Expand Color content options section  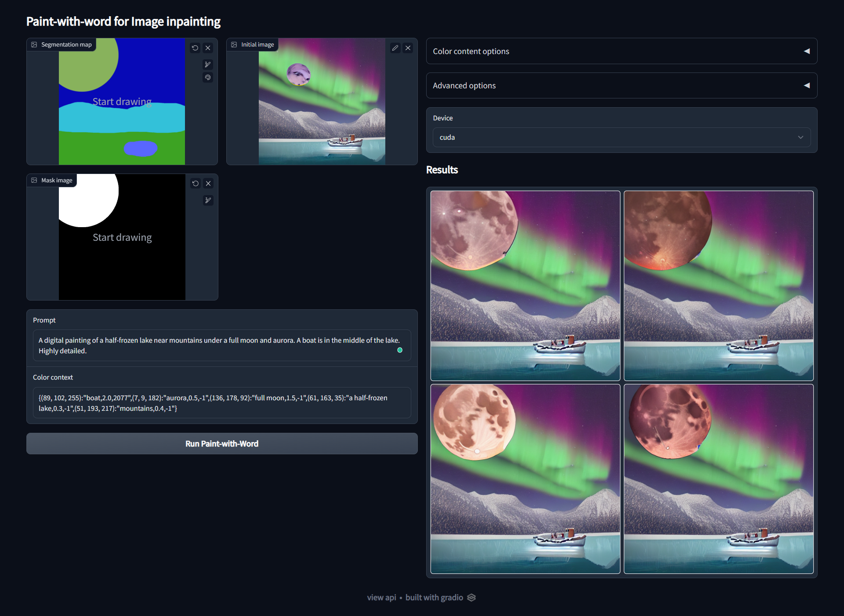(x=621, y=51)
